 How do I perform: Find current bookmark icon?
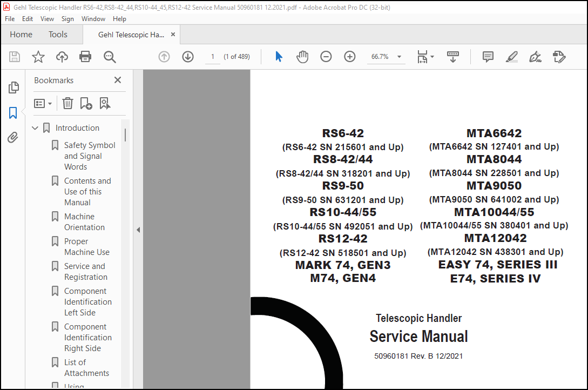click(105, 103)
